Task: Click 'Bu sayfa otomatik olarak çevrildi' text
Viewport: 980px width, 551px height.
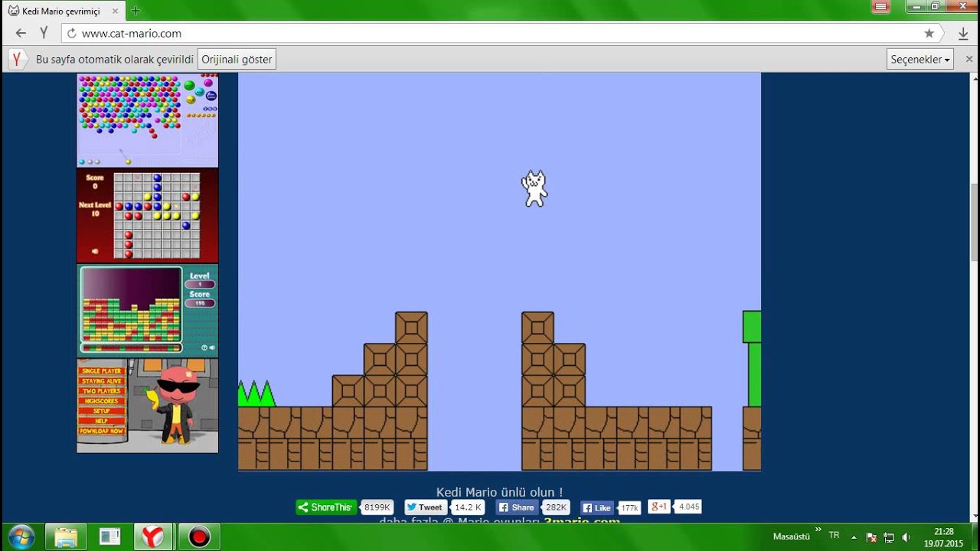Action: coord(115,59)
